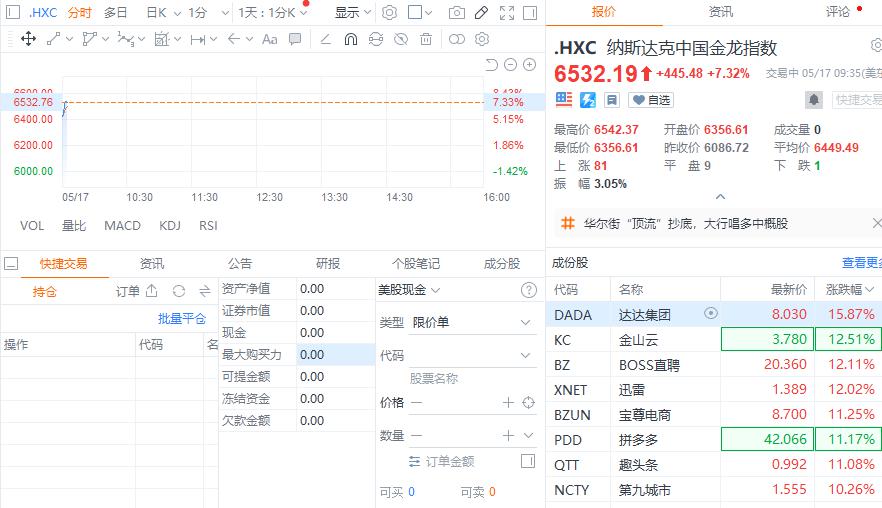Select the chart measurement grid tool
Screen dimensions: 882x508
(x=161, y=39)
